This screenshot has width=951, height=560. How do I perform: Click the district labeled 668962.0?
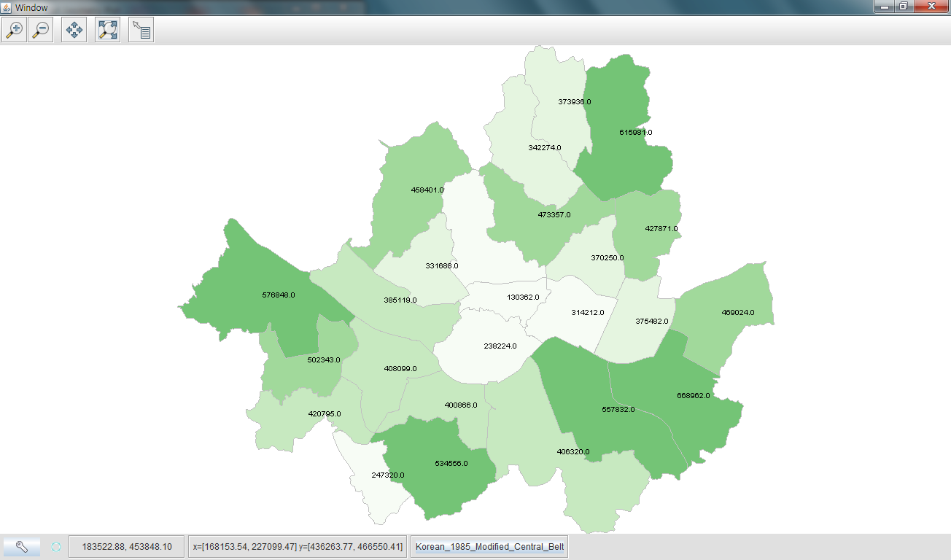pyautogui.click(x=693, y=394)
